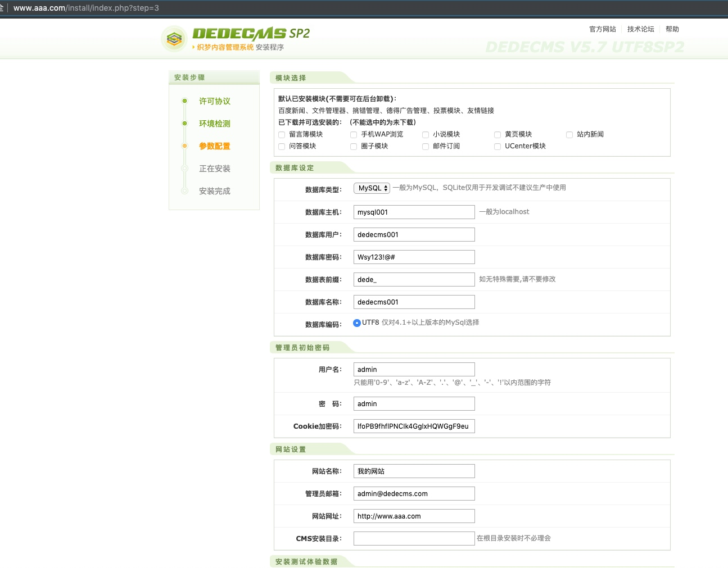Enable the 圈子模块 checkbox

pos(354,147)
